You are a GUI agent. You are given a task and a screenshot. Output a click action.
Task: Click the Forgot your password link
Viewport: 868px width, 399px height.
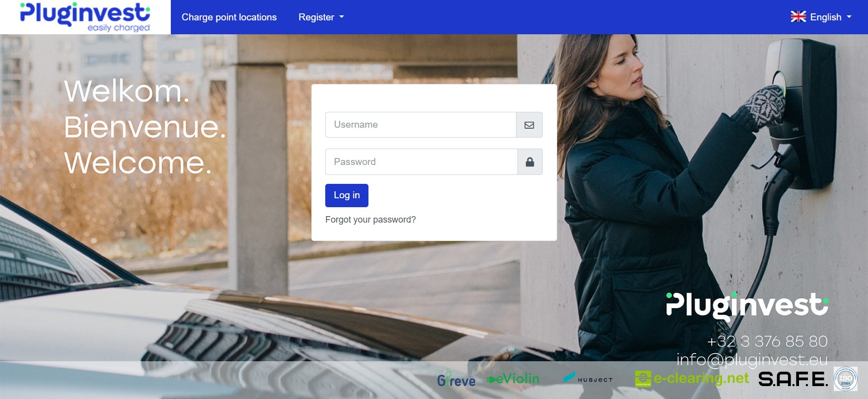(x=370, y=220)
